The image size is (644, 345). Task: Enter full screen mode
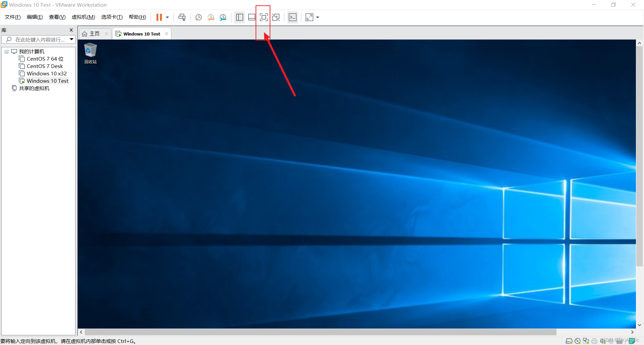click(x=264, y=17)
